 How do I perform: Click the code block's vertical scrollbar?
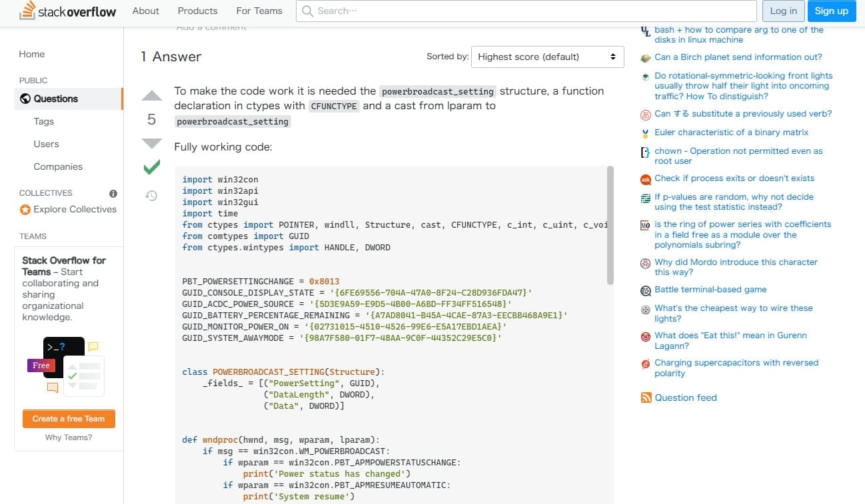coord(610,226)
